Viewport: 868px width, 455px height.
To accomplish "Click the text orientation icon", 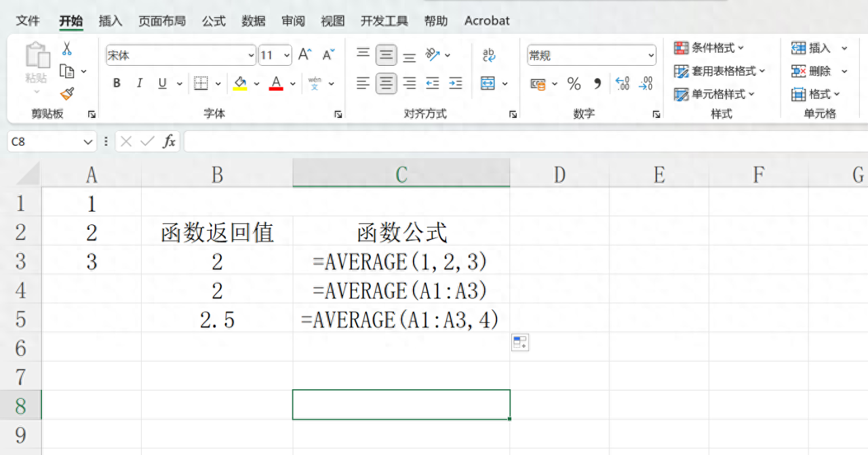I will point(433,54).
